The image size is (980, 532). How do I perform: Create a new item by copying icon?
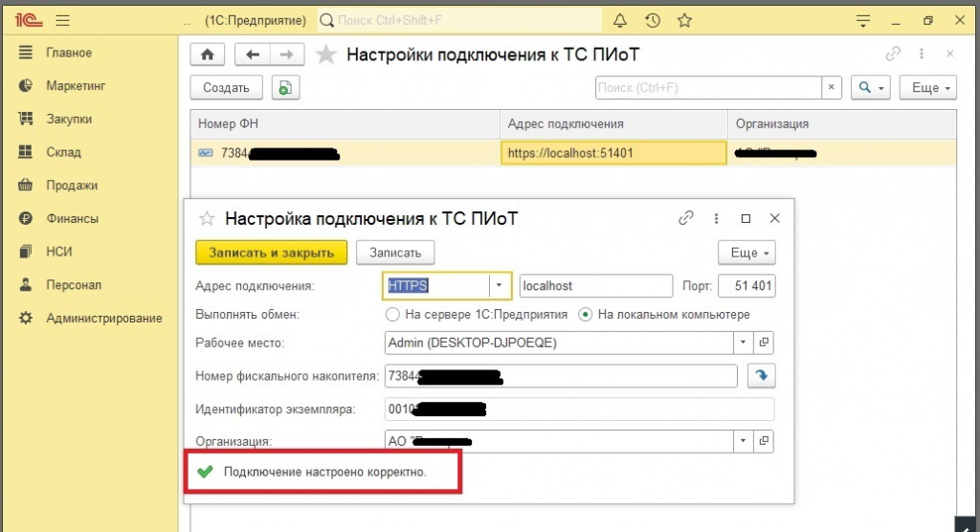pos(285,87)
